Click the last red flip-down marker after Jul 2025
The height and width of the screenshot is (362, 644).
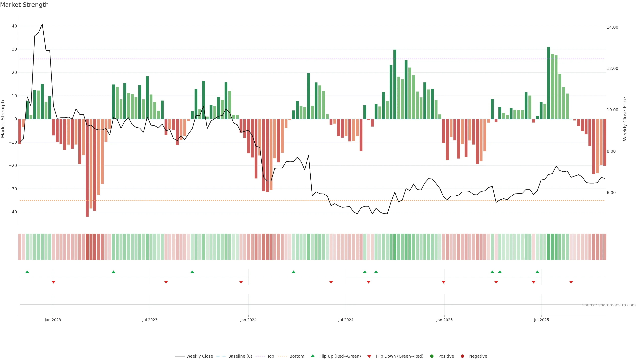[571, 282]
